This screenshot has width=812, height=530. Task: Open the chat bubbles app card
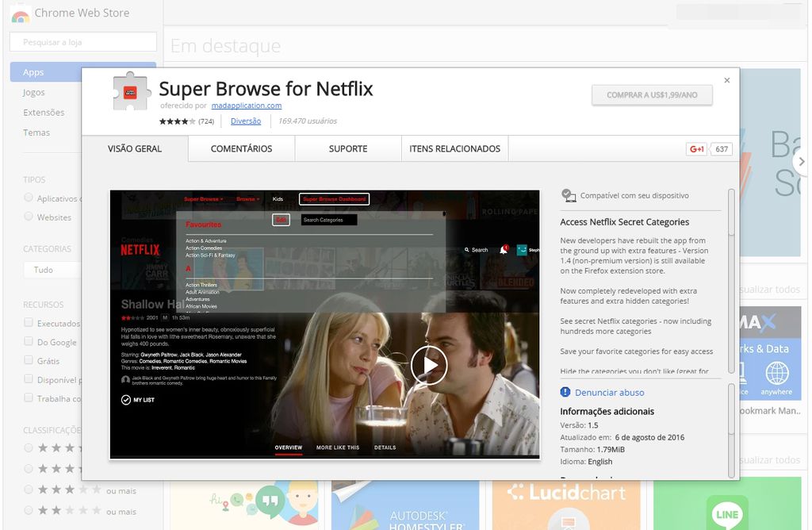(244, 505)
